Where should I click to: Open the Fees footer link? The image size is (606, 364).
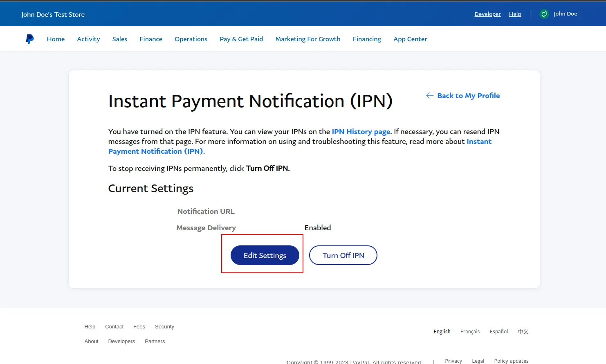coord(139,326)
